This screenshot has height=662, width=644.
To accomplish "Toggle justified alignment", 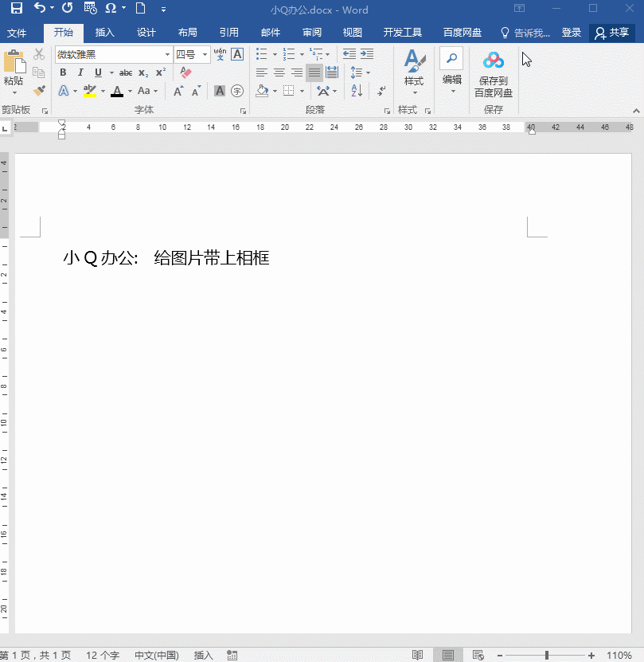I will (x=314, y=72).
